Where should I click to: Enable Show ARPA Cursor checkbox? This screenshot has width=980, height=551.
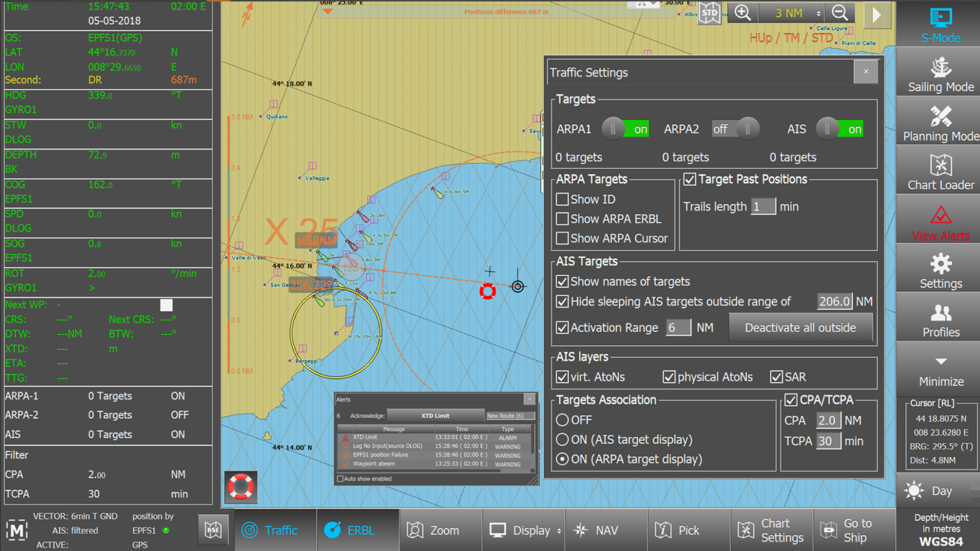point(562,238)
